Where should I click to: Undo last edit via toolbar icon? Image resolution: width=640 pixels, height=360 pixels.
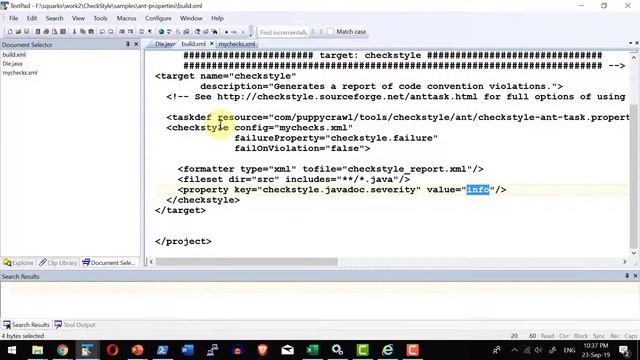pos(102,31)
